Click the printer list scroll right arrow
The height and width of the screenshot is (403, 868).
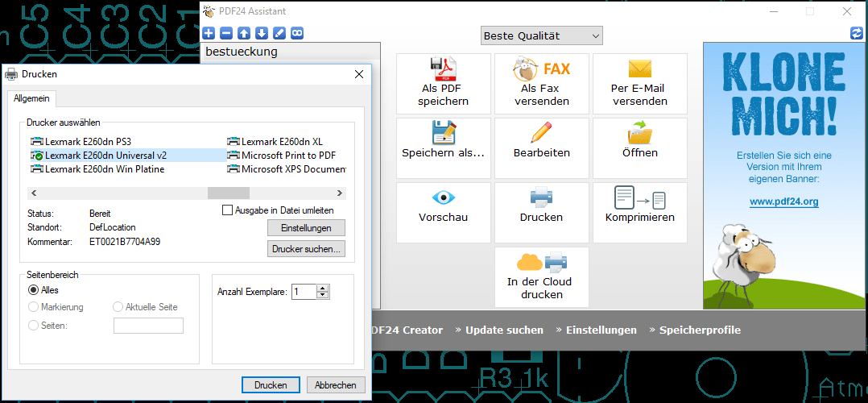340,193
